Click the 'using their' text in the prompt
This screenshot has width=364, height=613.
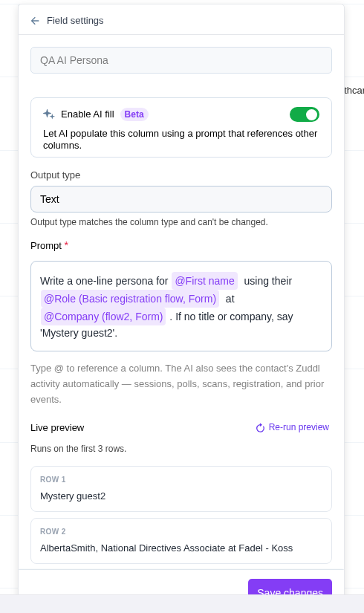pyautogui.click(x=268, y=281)
